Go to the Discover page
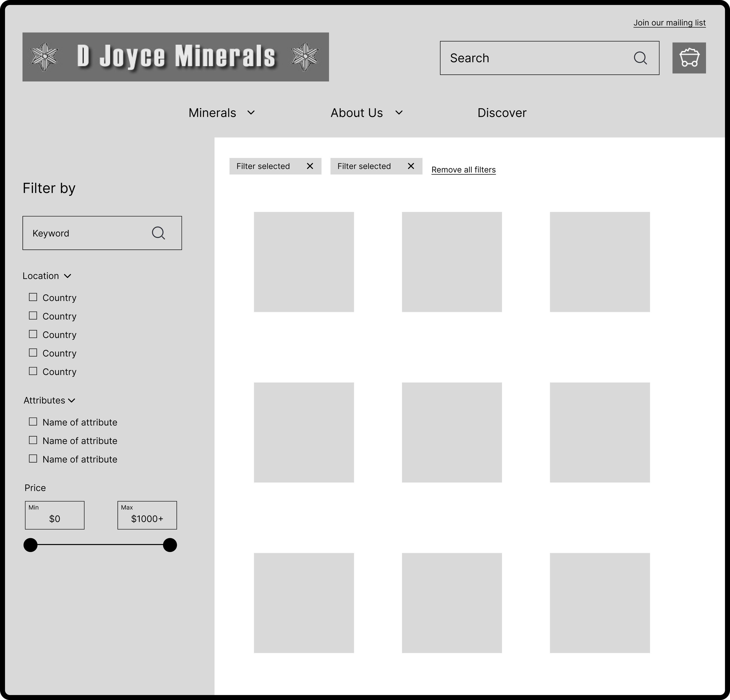 [502, 113]
